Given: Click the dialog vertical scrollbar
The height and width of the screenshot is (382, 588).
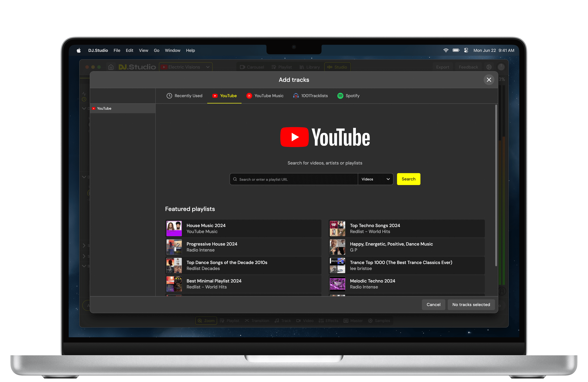Looking at the screenshot, I should [x=496, y=185].
